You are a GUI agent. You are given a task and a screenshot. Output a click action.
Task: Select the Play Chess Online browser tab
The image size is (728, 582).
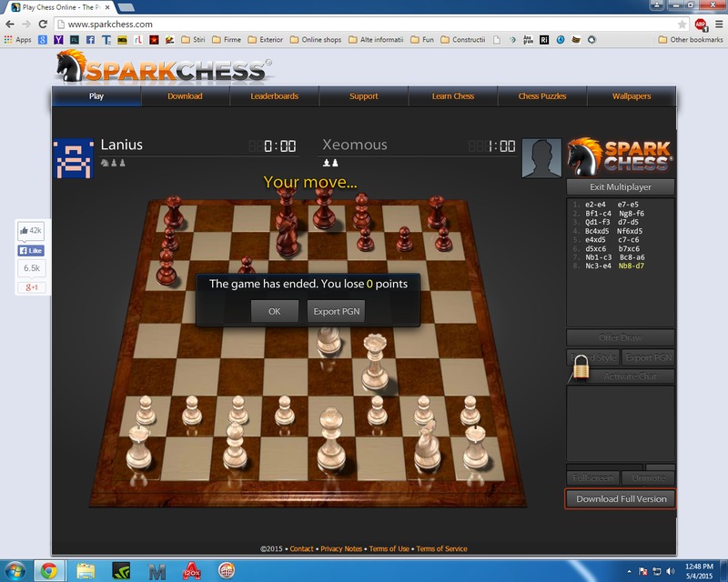(x=58, y=7)
